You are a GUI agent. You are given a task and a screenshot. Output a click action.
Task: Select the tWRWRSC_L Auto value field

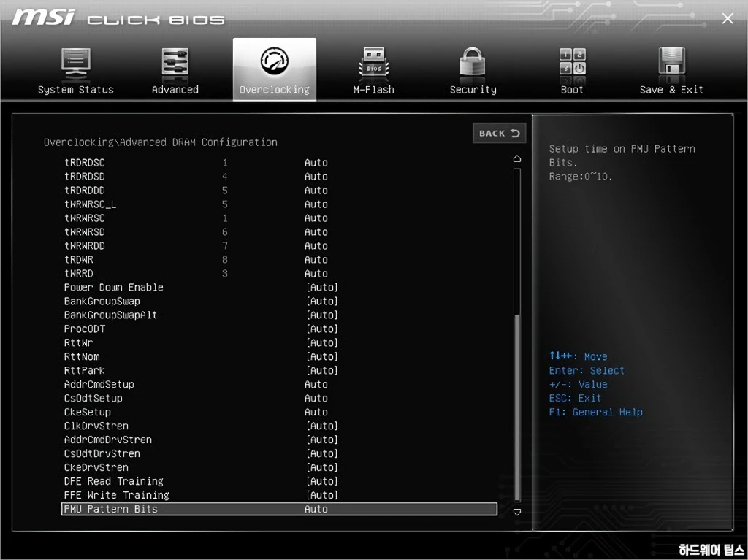(x=316, y=204)
